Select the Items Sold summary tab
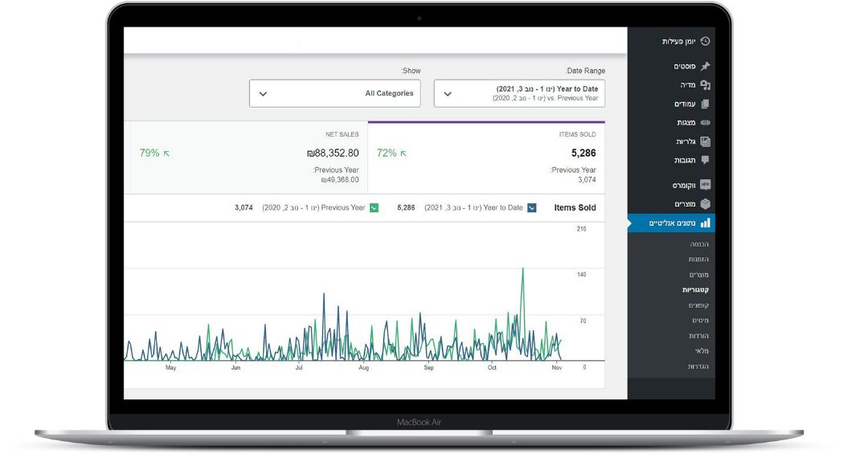 click(x=486, y=157)
